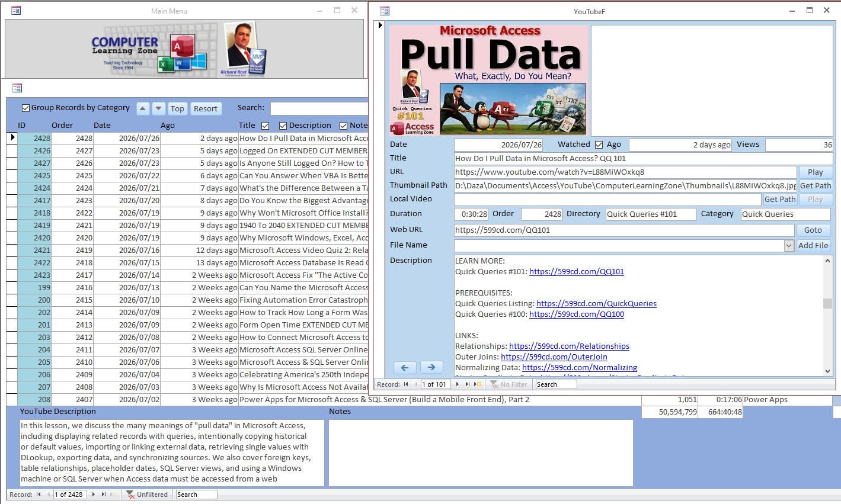Maximize the YouTubeF window
The width and height of the screenshot is (841, 504).
click(x=810, y=10)
